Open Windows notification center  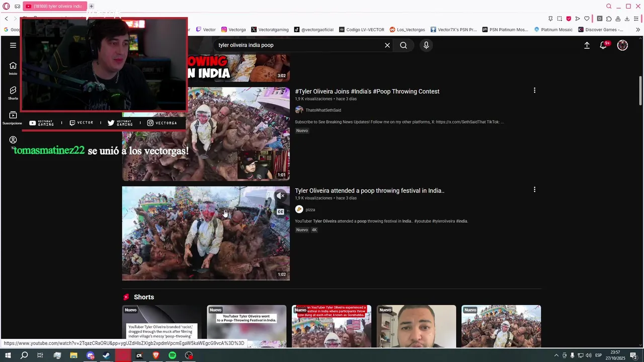(x=633, y=355)
